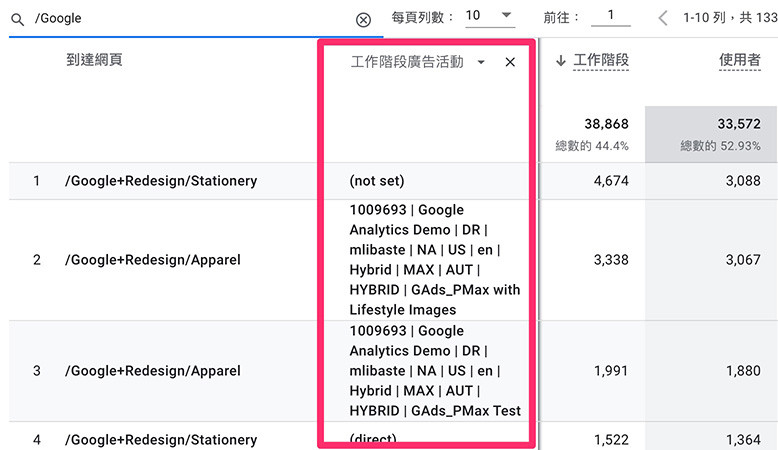
Task: Click total users value 33,572
Action: click(x=739, y=124)
